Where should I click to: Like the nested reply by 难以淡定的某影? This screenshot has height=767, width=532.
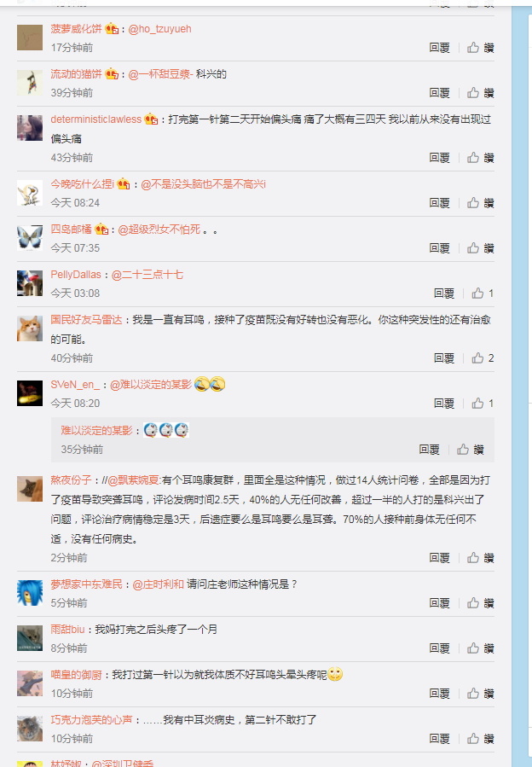[x=471, y=449]
